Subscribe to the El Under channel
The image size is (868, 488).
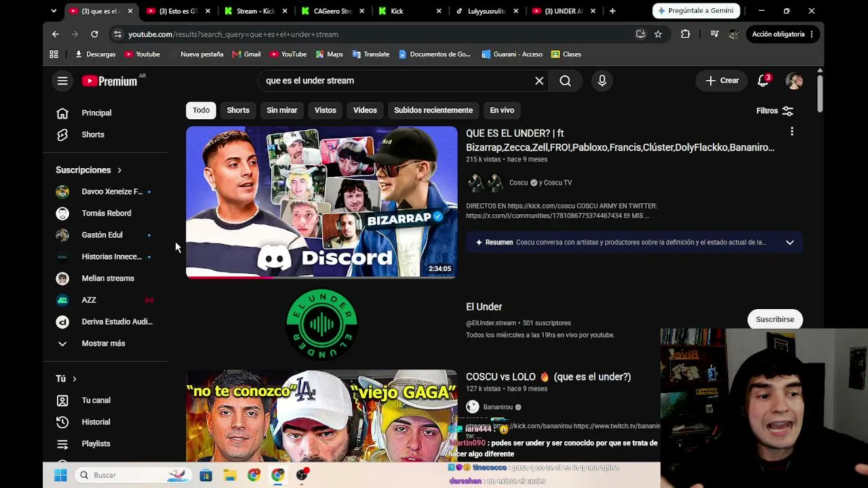click(x=774, y=319)
